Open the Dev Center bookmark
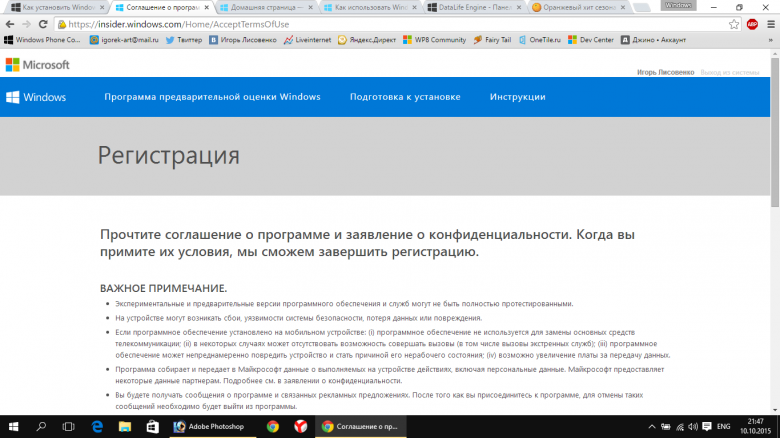Viewport: 780px width, 438px height. [x=590, y=40]
